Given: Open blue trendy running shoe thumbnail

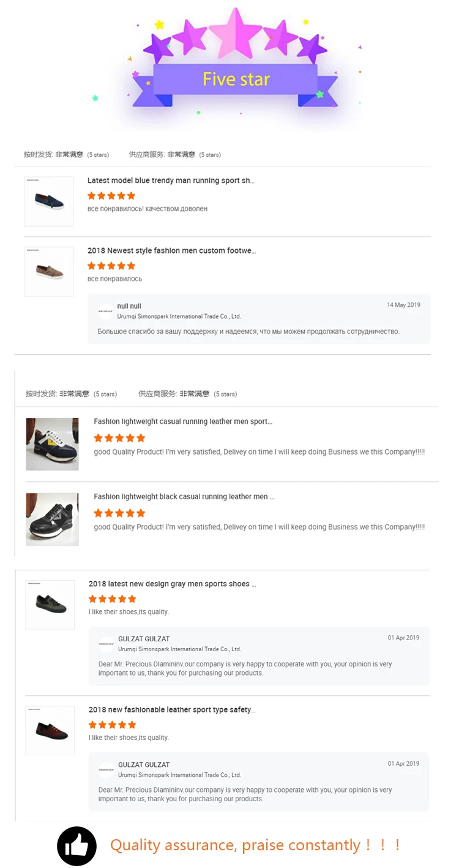Looking at the screenshot, I should [48, 202].
